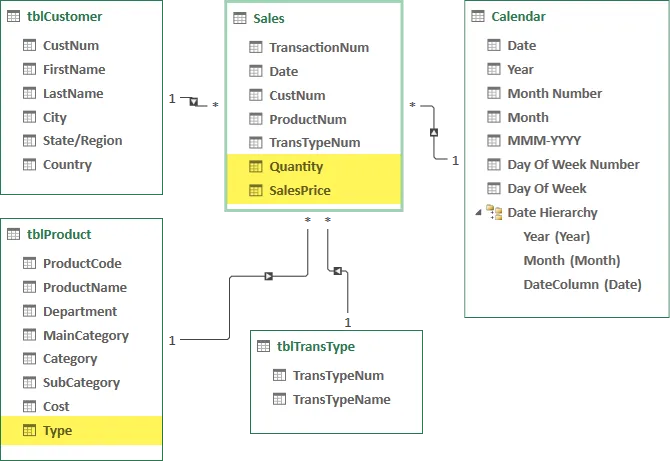Image resolution: width=670 pixels, height=461 pixels.
Task: Click the Sales table header icon
Action: (239, 19)
